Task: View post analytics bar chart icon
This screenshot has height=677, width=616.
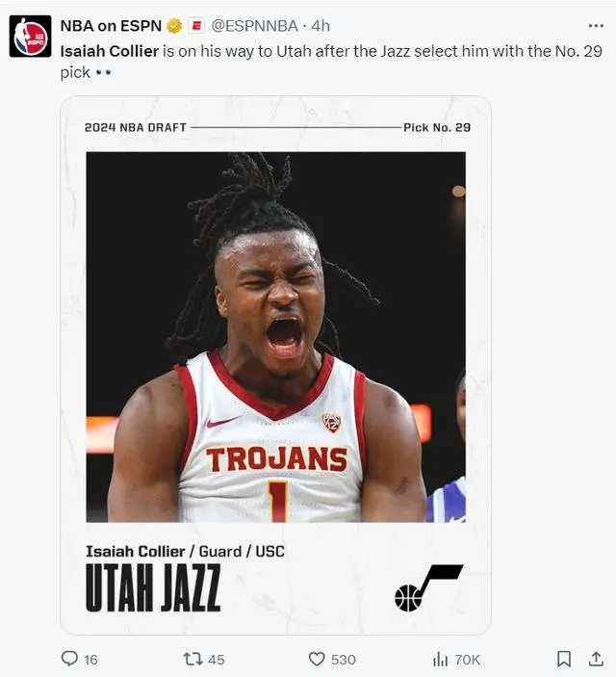Action: [x=440, y=659]
